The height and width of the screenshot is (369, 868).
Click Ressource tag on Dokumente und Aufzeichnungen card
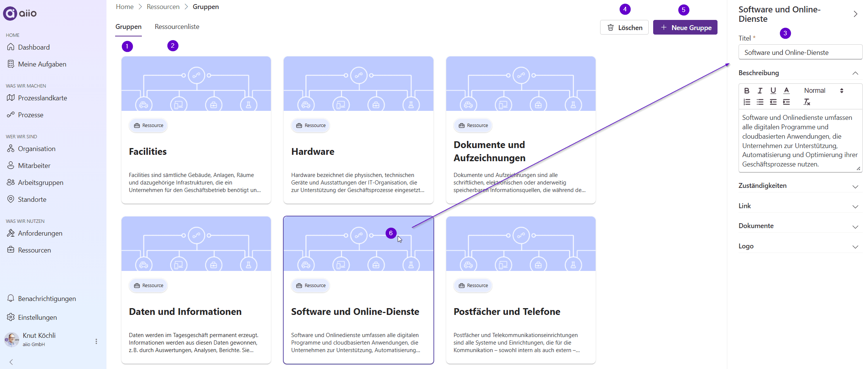point(473,126)
